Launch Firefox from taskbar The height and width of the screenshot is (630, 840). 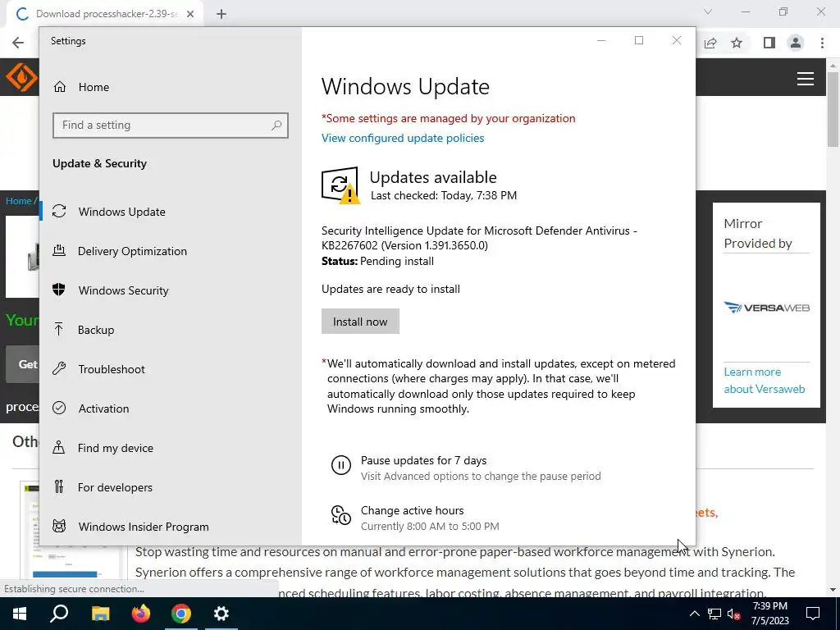[141, 614]
